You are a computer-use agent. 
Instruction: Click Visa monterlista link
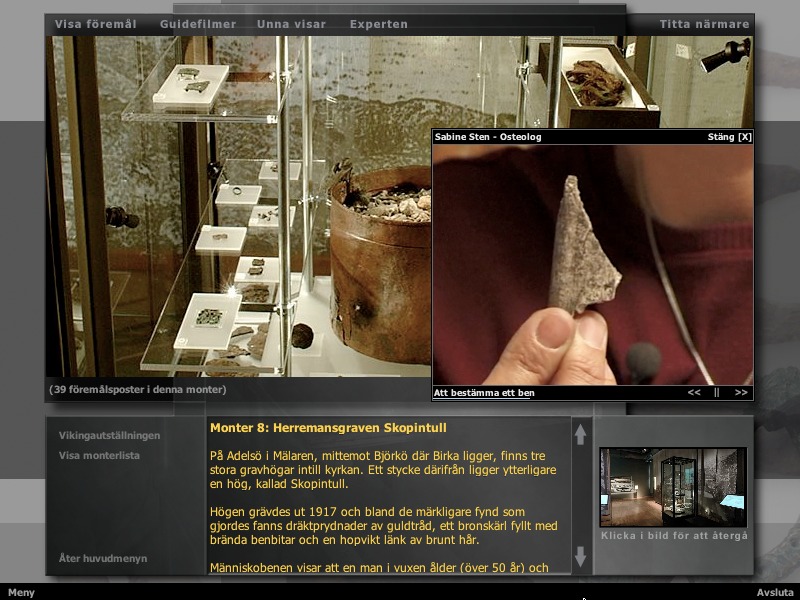pyautogui.click(x=99, y=456)
